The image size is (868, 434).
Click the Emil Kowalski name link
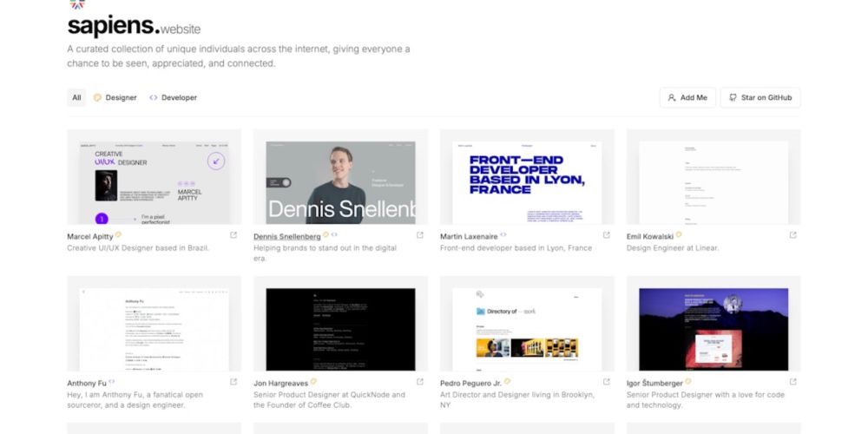click(x=650, y=236)
